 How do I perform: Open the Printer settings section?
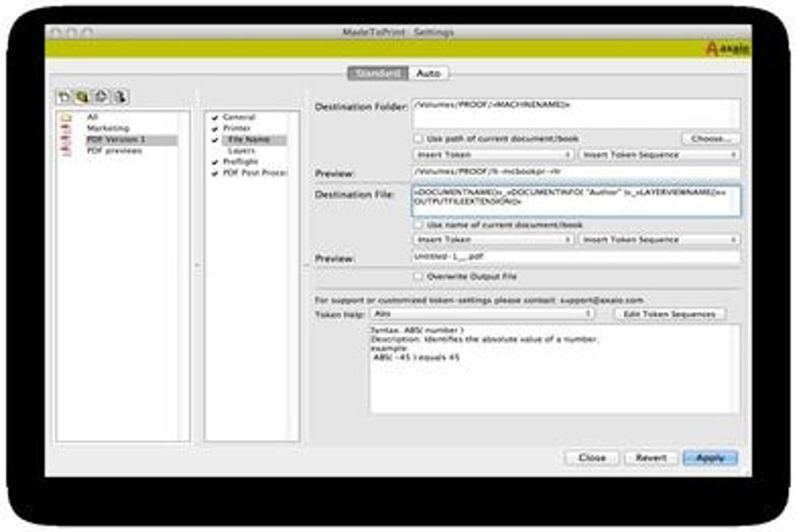click(237, 129)
